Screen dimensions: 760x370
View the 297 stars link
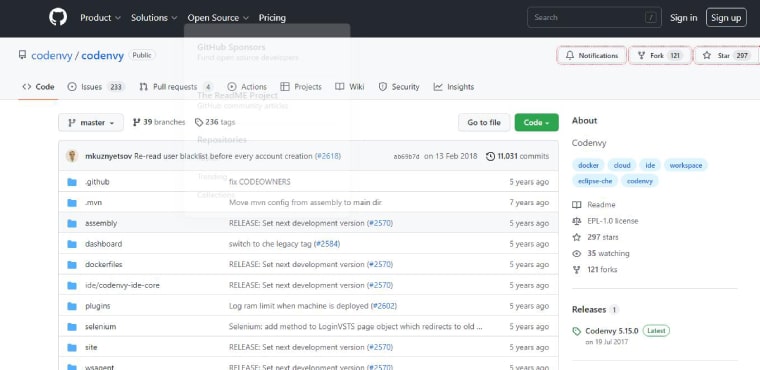click(595, 237)
